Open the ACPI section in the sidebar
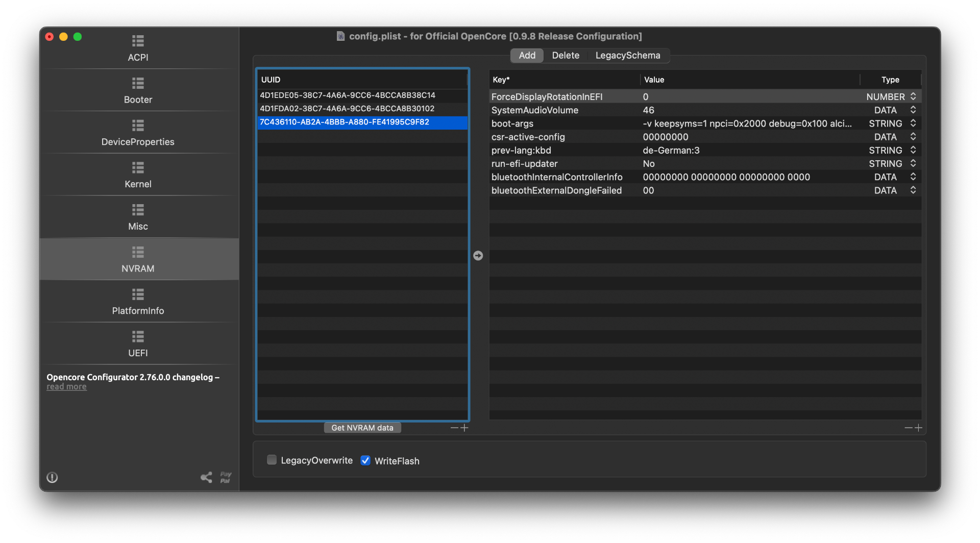 click(138, 48)
